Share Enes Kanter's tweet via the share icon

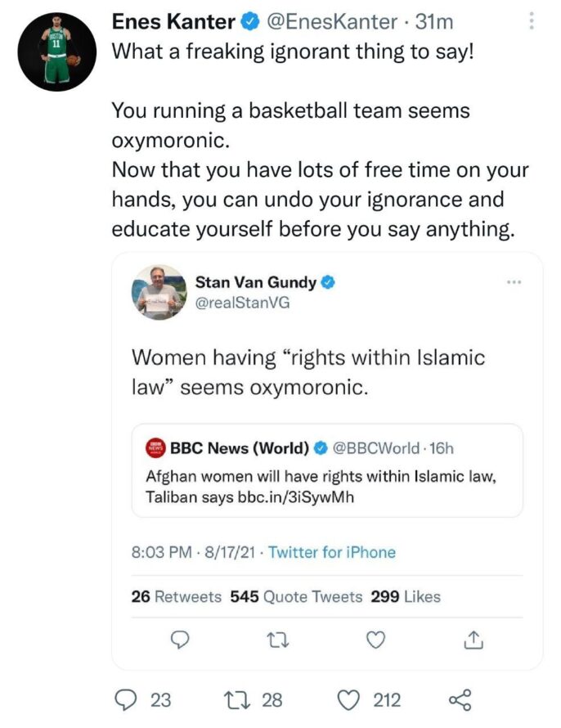pyautogui.click(x=460, y=700)
